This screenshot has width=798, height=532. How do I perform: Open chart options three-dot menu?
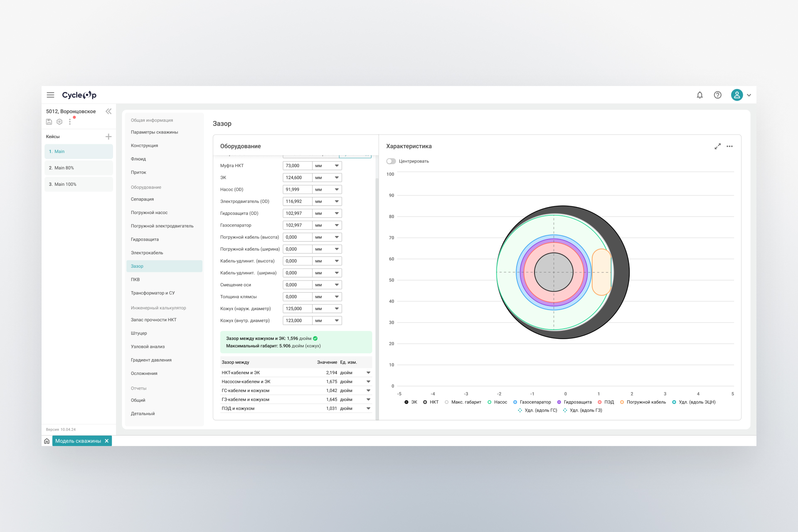point(729,146)
